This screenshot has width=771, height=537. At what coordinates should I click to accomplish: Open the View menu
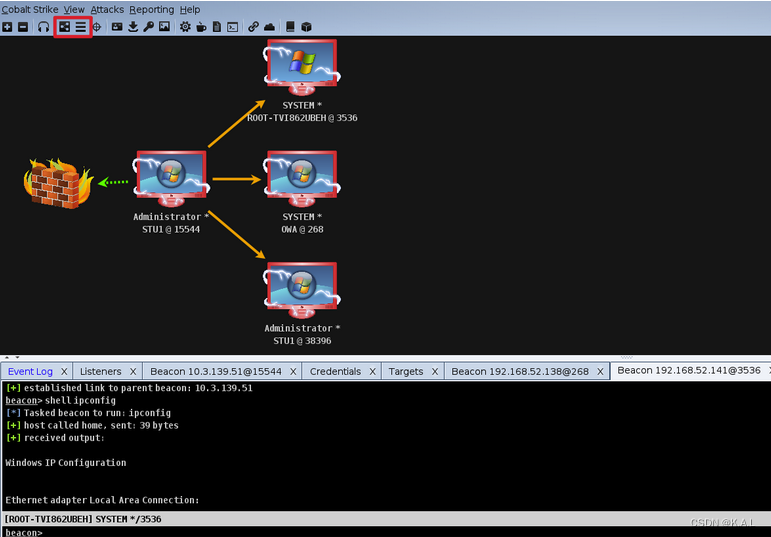coord(74,9)
